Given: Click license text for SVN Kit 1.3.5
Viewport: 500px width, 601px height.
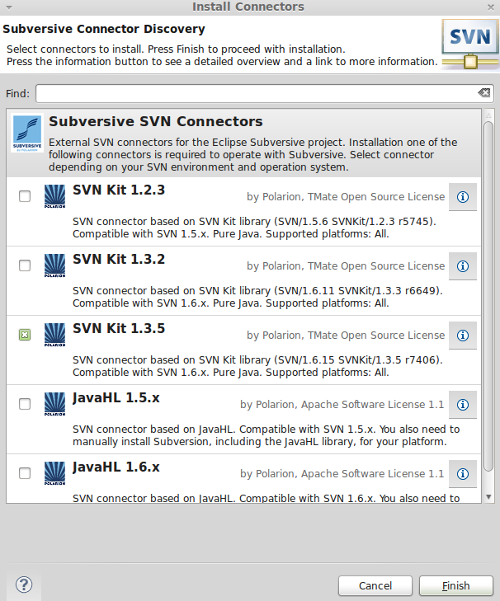Looking at the screenshot, I should point(346,335).
